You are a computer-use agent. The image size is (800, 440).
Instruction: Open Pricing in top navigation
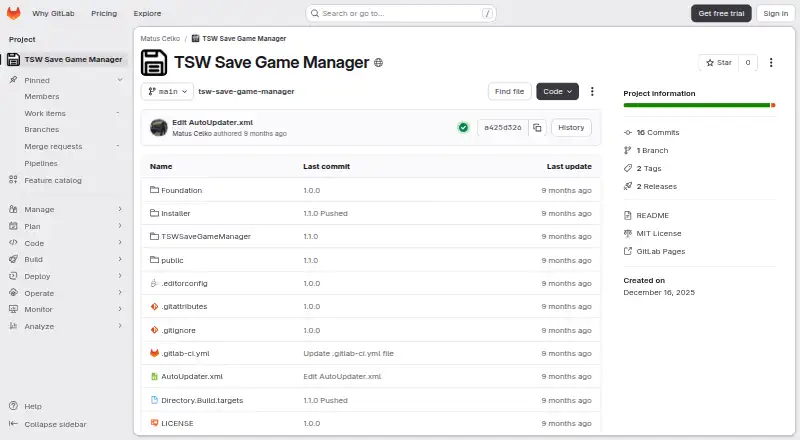104,13
